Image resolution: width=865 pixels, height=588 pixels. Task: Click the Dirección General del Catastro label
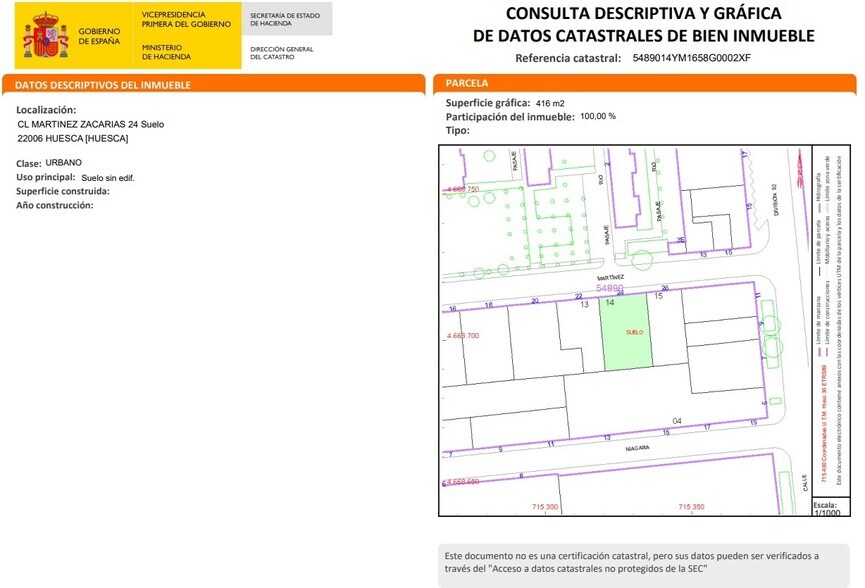(x=283, y=52)
